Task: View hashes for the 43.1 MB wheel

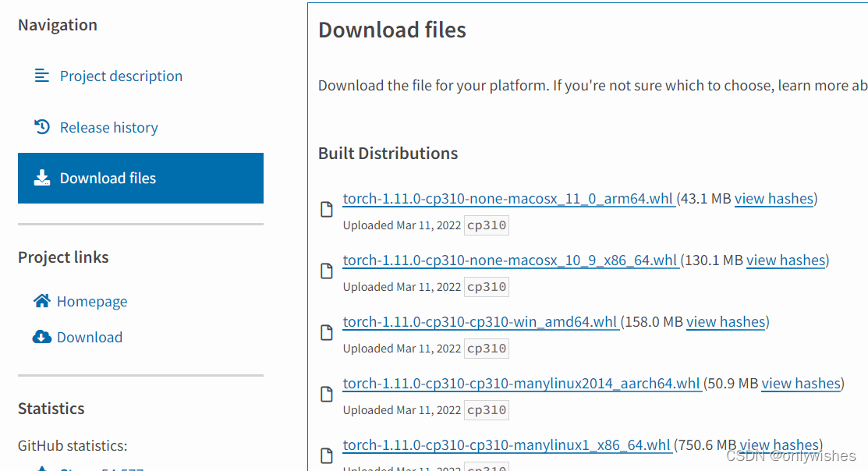Action: [774, 199]
